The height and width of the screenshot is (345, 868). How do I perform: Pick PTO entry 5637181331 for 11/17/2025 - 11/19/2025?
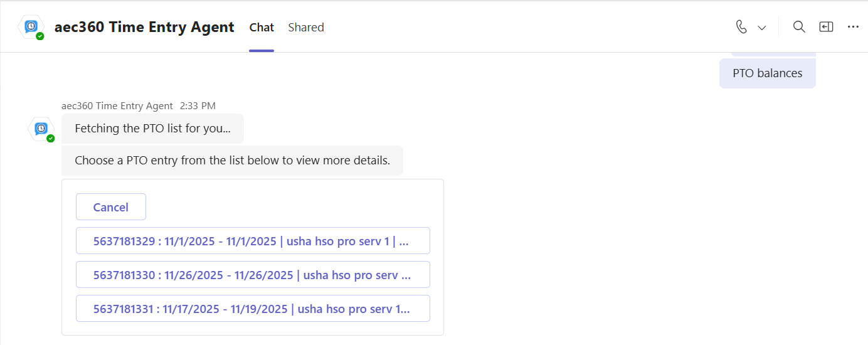click(253, 309)
